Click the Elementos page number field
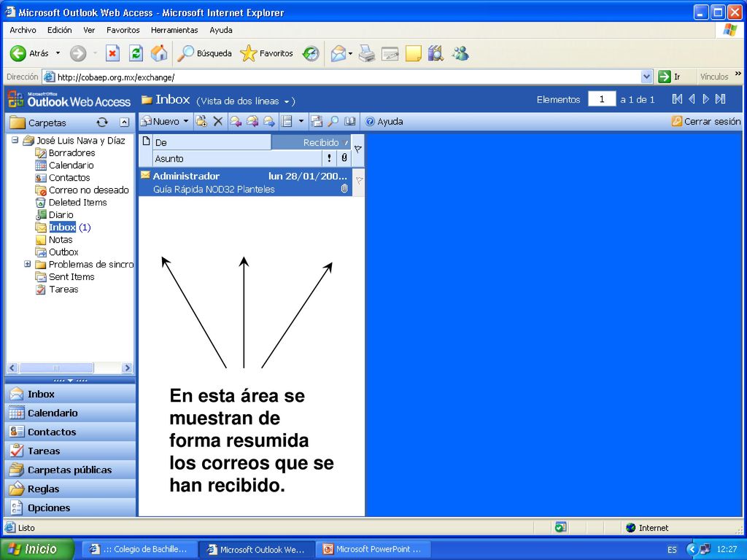747x560 pixels. coord(602,99)
